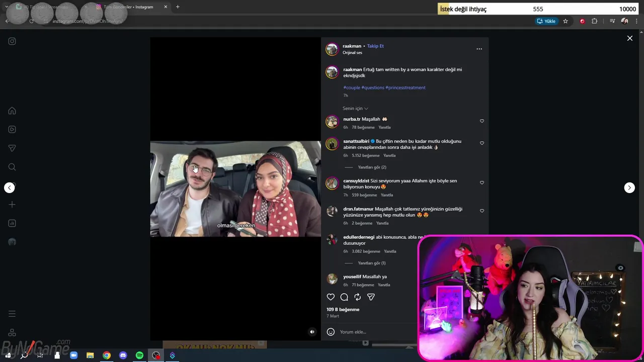This screenshot has height=362, width=644.
Task: Like cansuyldzist's comment
Action: click(481, 183)
